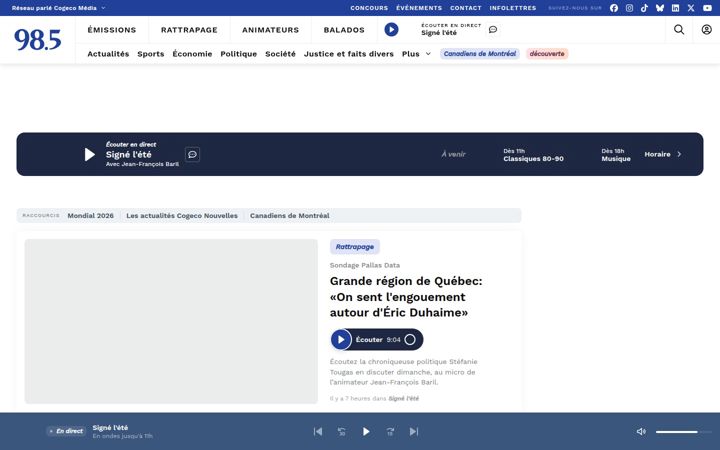
Task: Open the LinkedIn social icon
Action: click(x=675, y=8)
